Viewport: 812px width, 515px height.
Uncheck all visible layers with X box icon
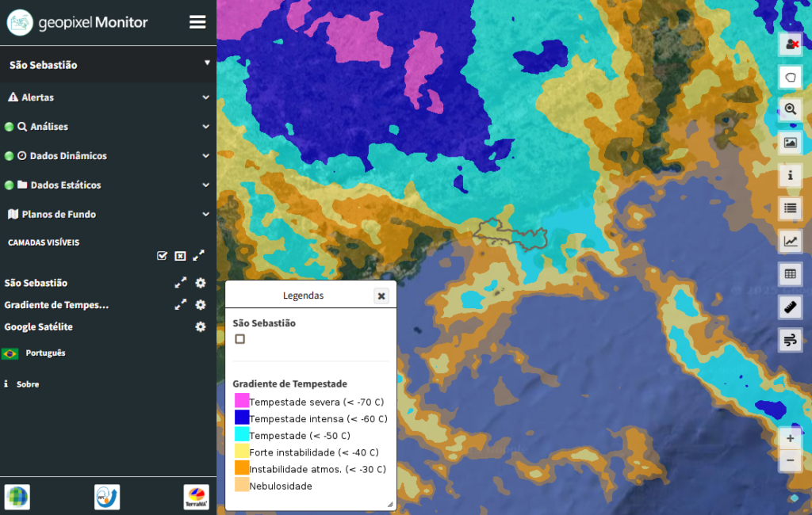pos(180,256)
